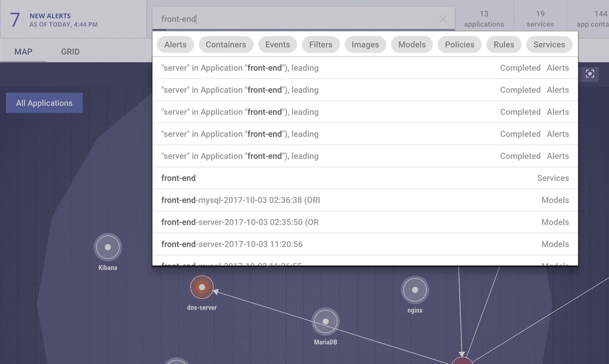Screen dimensions: 609x364
Task: Switch to the MAP tab
Action: (23, 52)
